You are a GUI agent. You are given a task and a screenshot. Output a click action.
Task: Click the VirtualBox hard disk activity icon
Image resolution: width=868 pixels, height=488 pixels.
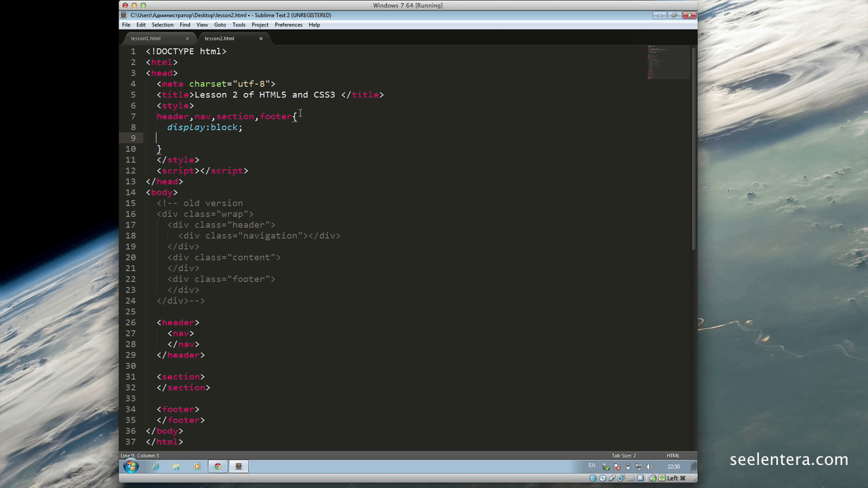click(593, 478)
